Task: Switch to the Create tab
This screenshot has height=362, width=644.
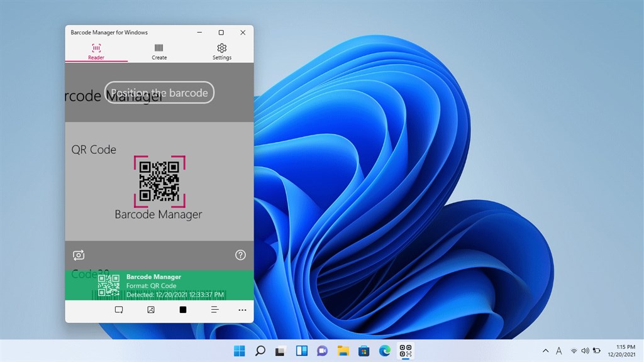Action: (x=158, y=50)
